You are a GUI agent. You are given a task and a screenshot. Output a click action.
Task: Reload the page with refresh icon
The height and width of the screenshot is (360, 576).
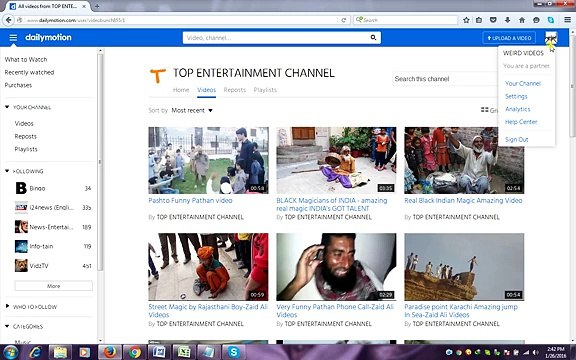344,20
